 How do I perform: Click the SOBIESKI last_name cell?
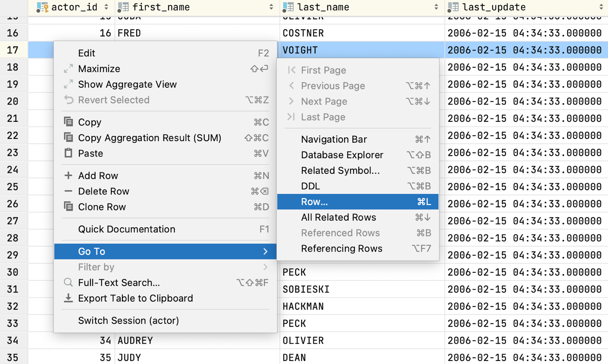pos(362,289)
